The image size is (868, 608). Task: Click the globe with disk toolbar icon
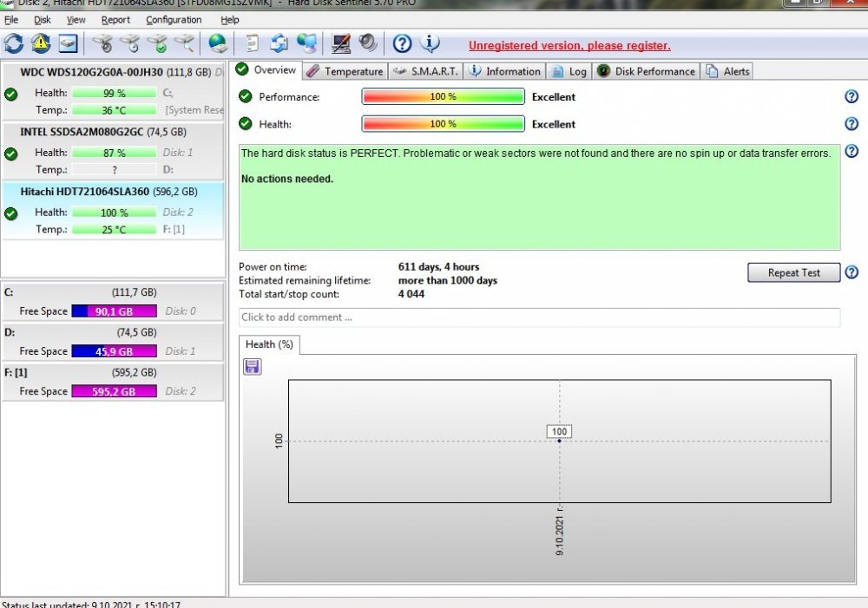point(218,43)
